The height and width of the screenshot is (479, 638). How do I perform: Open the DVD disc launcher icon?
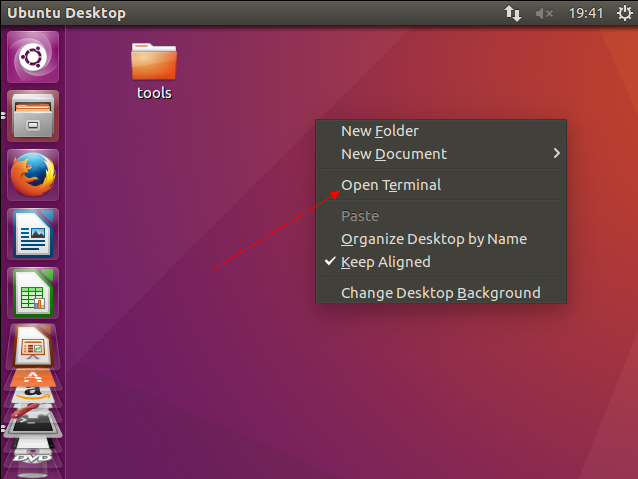pyautogui.click(x=33, y=457)
